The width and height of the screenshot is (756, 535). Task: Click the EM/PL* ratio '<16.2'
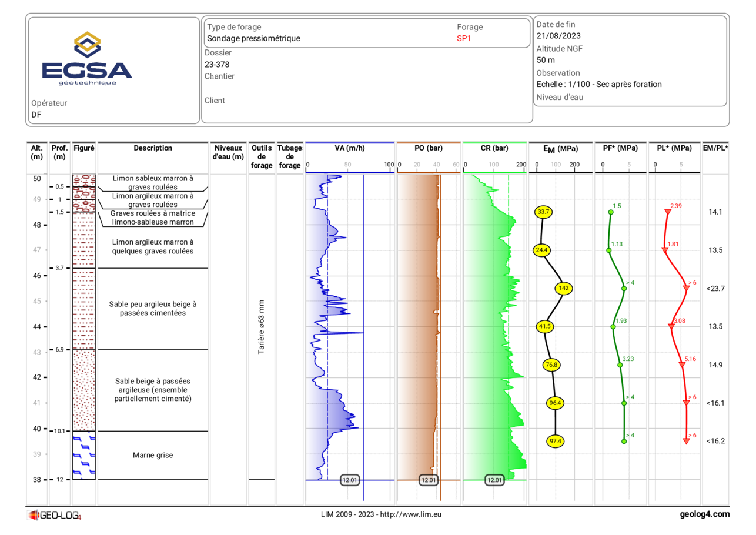pyautogui.click(x=715, y=441)
